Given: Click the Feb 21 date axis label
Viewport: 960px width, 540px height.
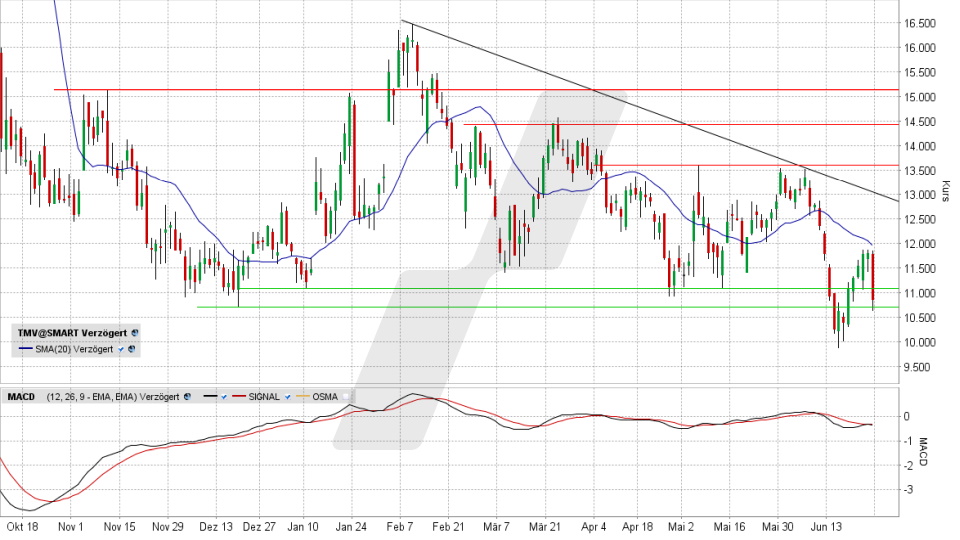Looking at the screenshot, I should coord(449,527).
